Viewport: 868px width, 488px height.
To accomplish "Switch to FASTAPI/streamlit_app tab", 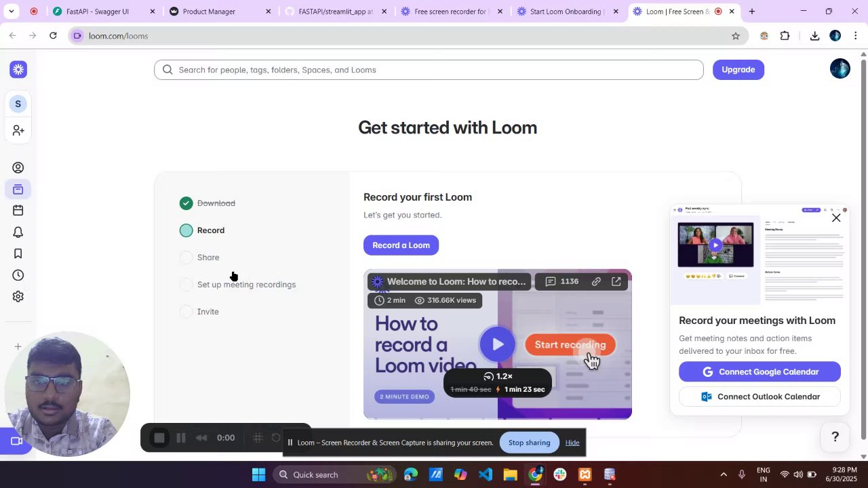I will click(x=336, y=12).
